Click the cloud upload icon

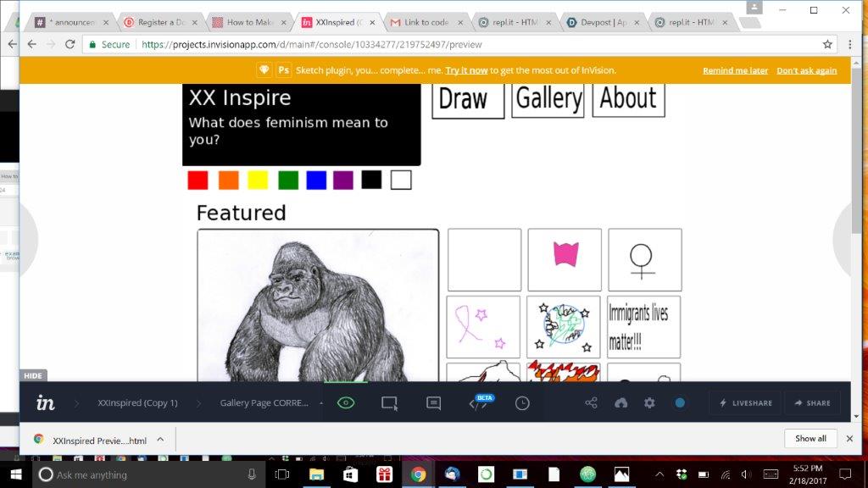coord(621,402)
